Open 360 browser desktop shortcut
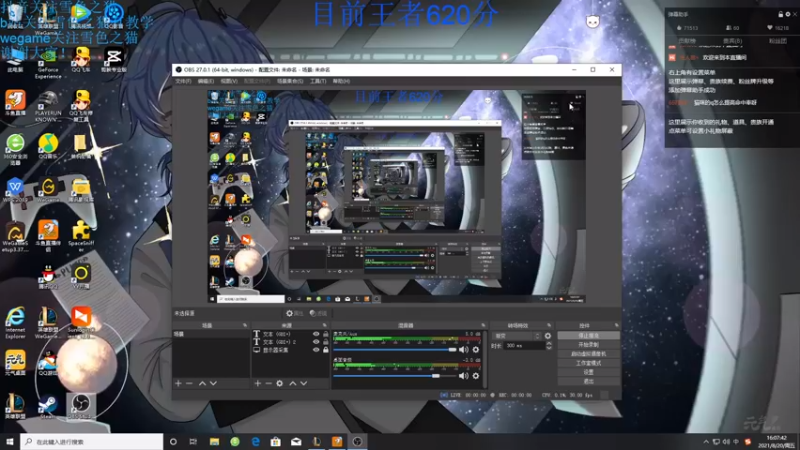800x450 pixels. (x=15, y=149)
